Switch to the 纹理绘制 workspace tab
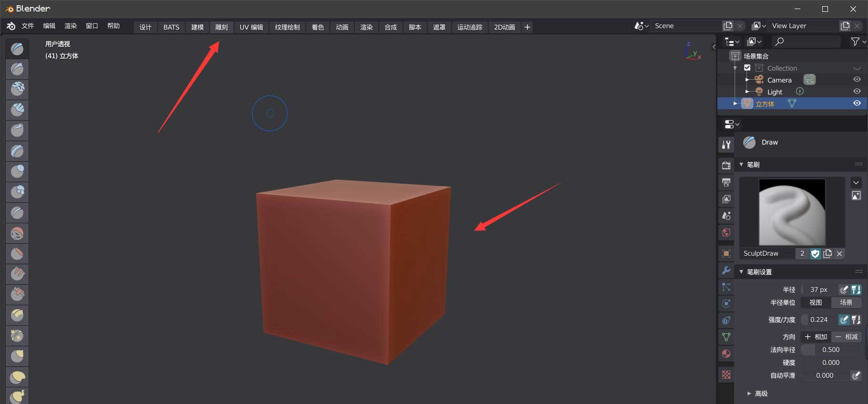This screenshot has height=404, width=868. (x=287, y=27)
